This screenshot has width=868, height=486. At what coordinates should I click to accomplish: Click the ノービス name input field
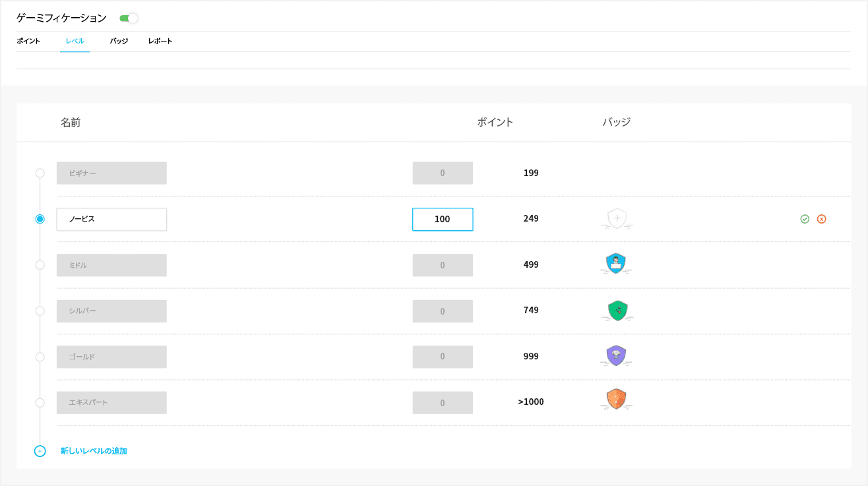(111, 219)
